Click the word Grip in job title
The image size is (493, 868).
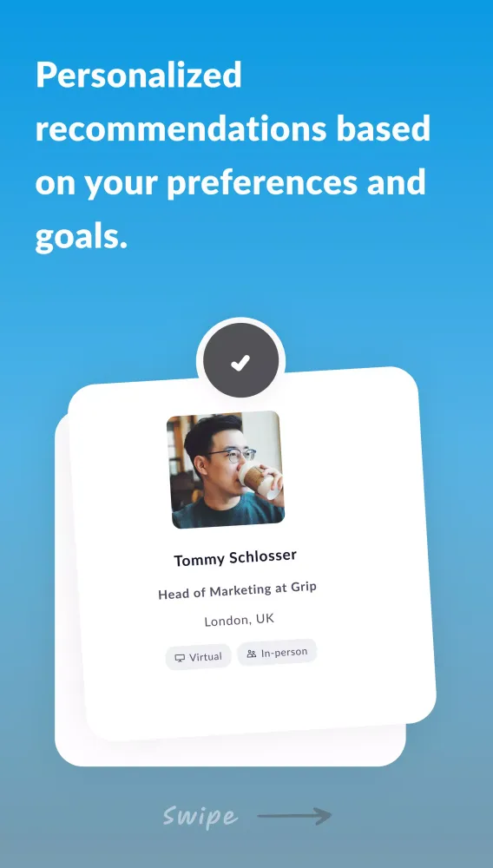tap(304, 588)
